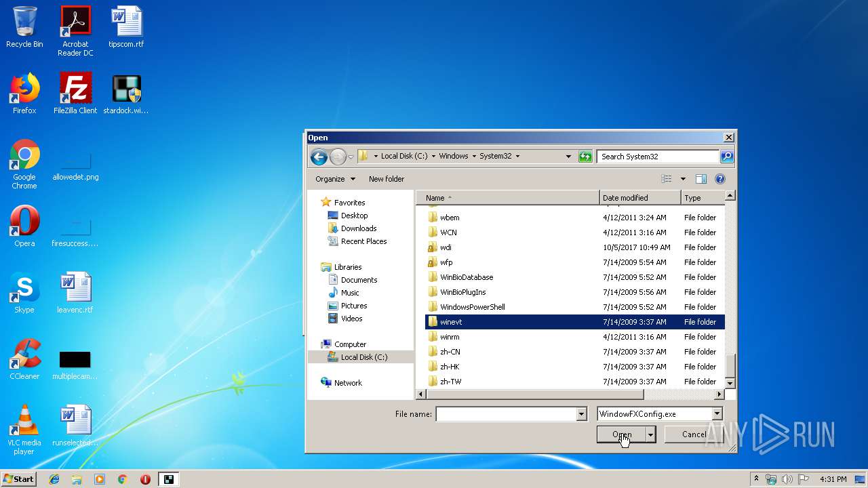The height and width of the screenshot is (488, 868).
Task: Click the Chrome taskbar icon
Action: [122, 479]
